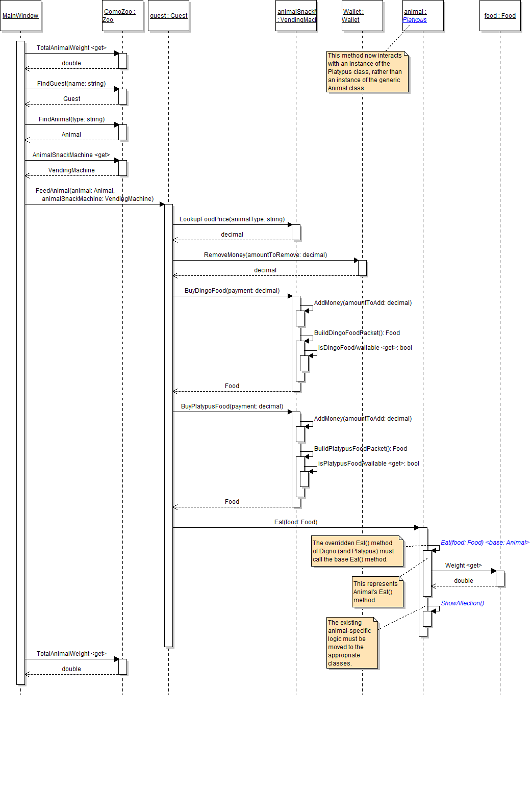Select the BuyPlatypusFood(payment: decimal) message label
The height and width of the screenshot is (794, 532).
click(232, 406)
